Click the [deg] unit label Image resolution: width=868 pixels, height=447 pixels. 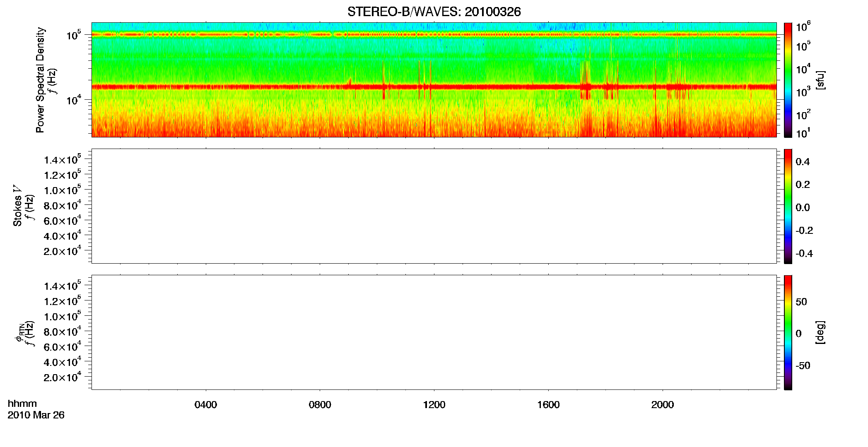tap(820, 332)
